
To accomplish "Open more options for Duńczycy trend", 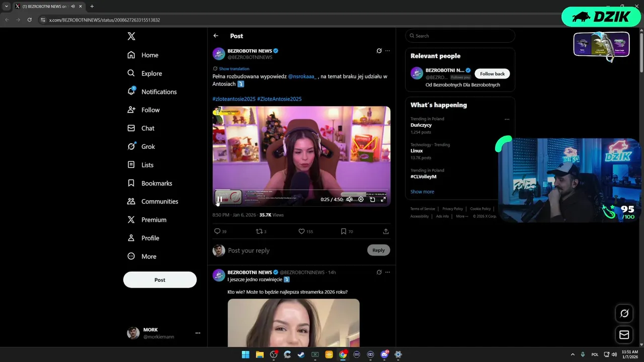I will click(x=507, y=119).
